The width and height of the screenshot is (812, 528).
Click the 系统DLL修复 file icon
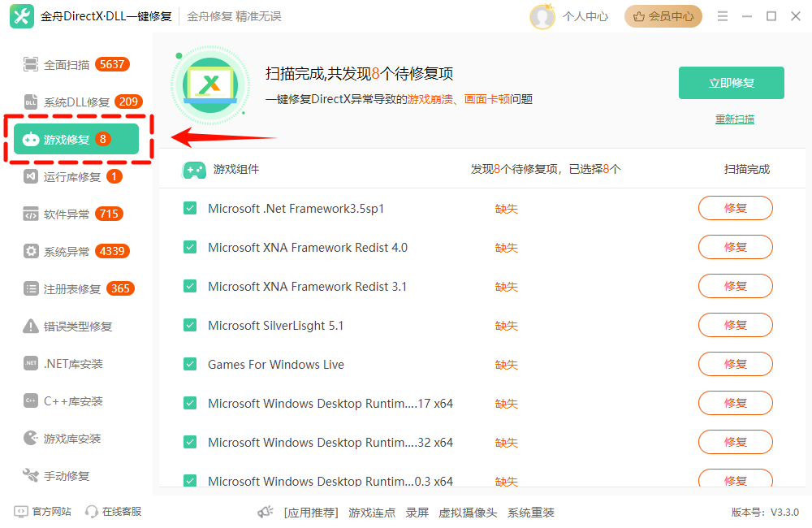31,102
